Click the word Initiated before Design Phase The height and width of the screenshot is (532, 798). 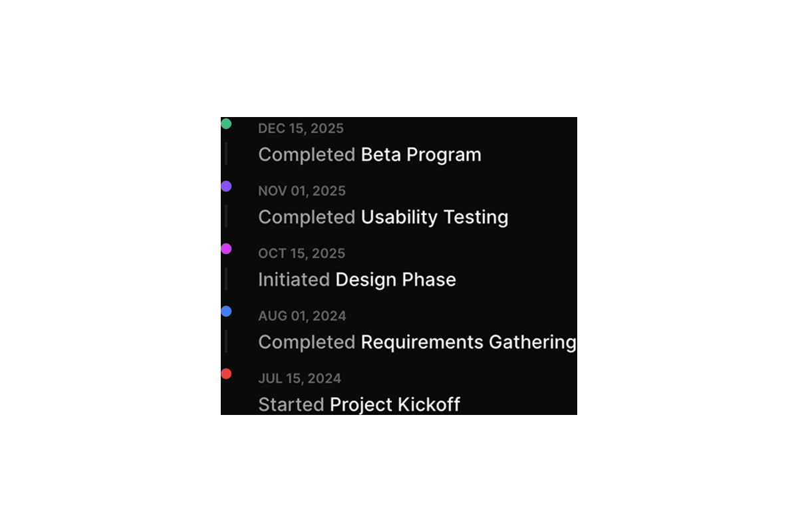pyautogui.click(x=294, y=279)
